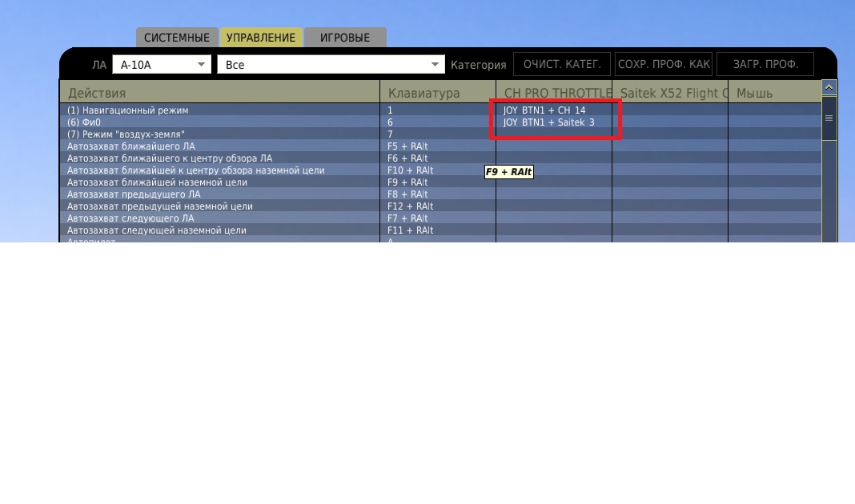Click the ЗАГР. ПРОФ. button
The height and width of the screenshot is (504, 855).
[x=765, y=64]
